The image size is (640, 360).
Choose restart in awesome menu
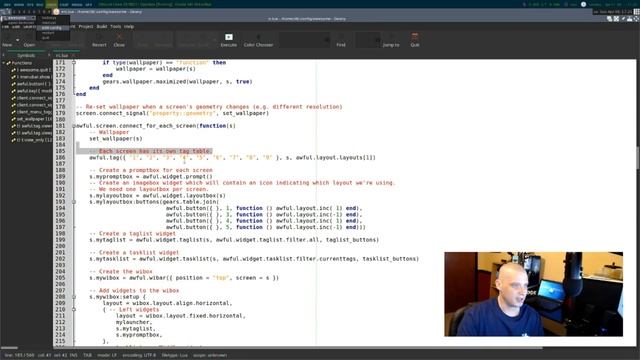pos(53,33)
